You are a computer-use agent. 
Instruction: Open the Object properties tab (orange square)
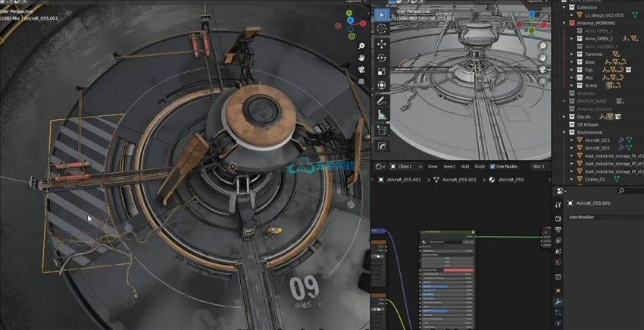coord(558,291)
